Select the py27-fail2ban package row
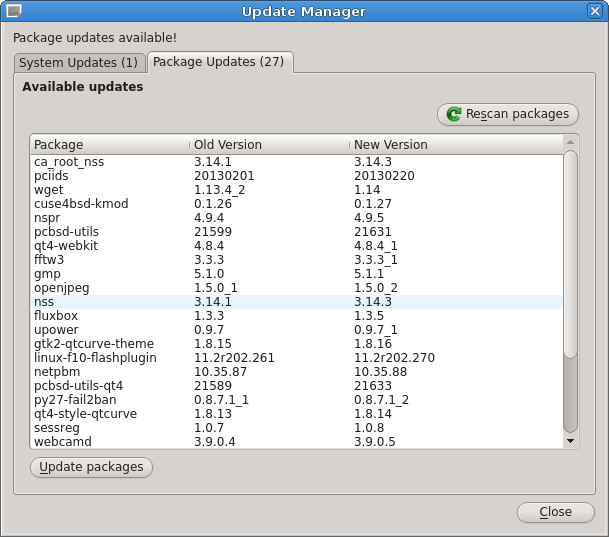Screen dimensions: 609x537 coord(296,400)
